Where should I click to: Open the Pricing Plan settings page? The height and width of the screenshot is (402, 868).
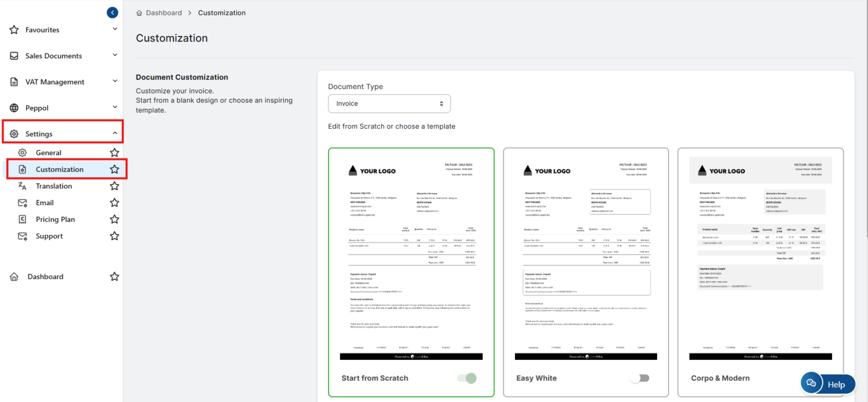(55, 219)
